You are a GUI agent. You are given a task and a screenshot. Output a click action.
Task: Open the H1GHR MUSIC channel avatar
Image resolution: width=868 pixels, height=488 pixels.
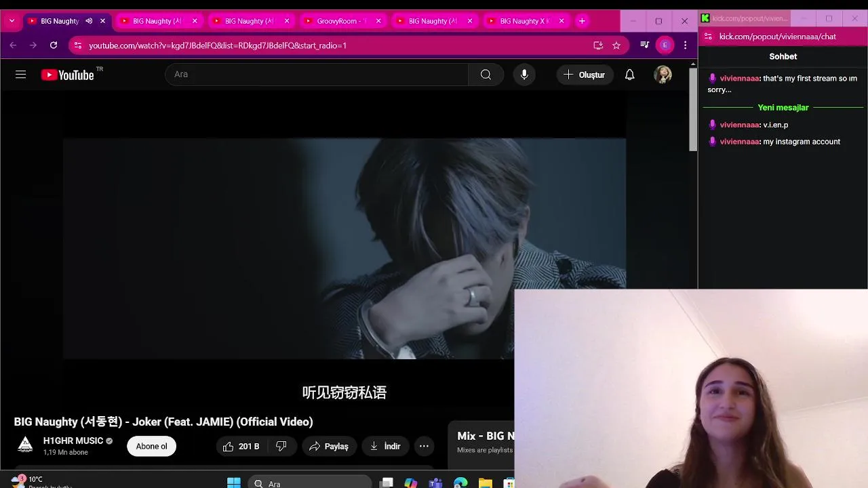[25, 445]
